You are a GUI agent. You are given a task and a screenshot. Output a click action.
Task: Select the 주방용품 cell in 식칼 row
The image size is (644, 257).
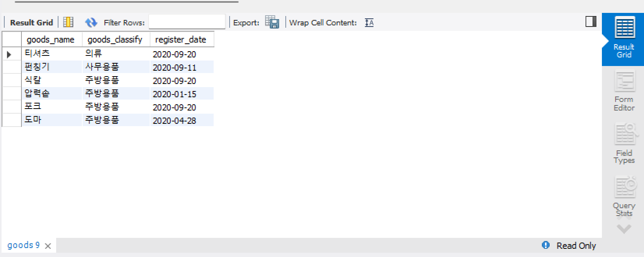coord(116,80)
